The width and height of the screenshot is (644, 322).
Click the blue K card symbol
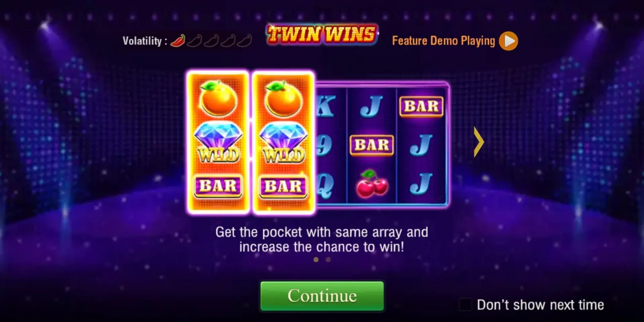pyautogui.click(x=326, y=107)
